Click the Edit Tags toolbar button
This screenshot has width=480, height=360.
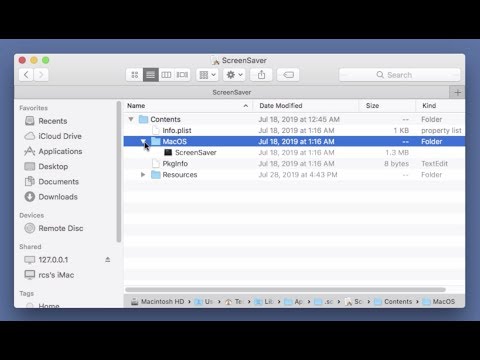coord(288,75)
